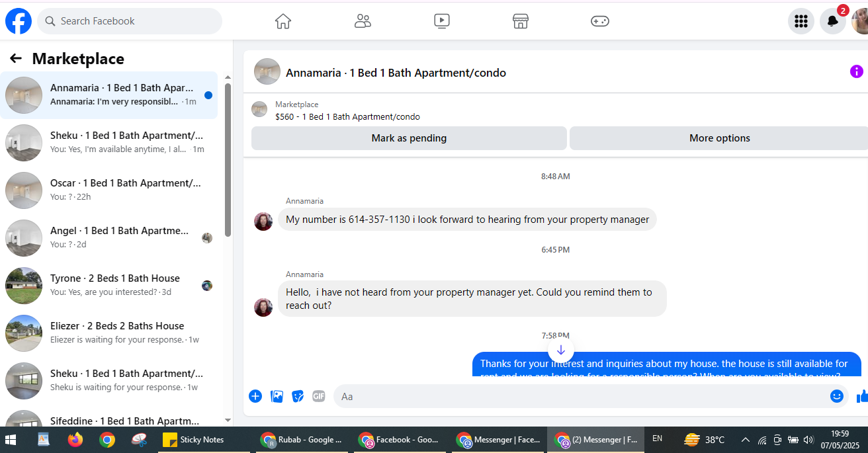Click Annamaria chat header title
Screen dimensions: 868x453
[x=396, y=73]
